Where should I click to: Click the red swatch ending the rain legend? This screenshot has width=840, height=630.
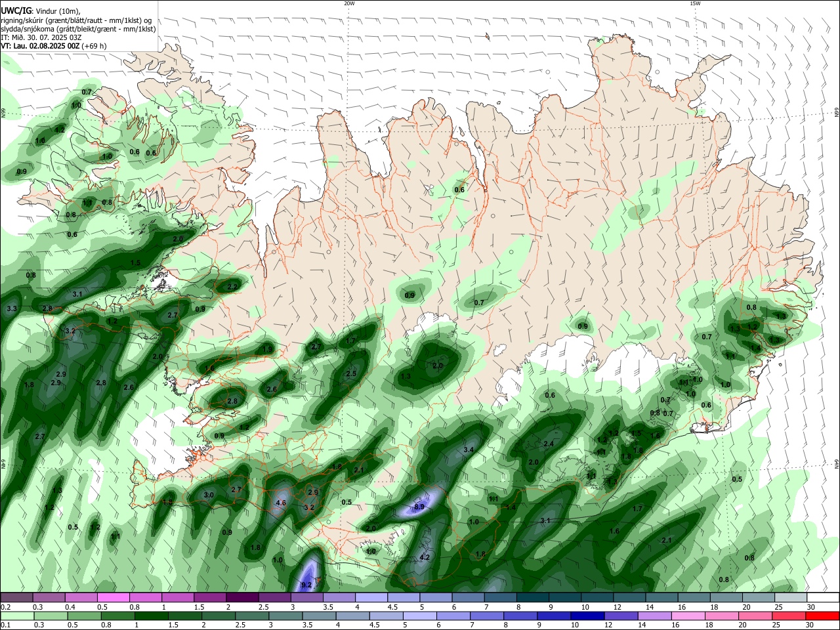click(822, 616)
